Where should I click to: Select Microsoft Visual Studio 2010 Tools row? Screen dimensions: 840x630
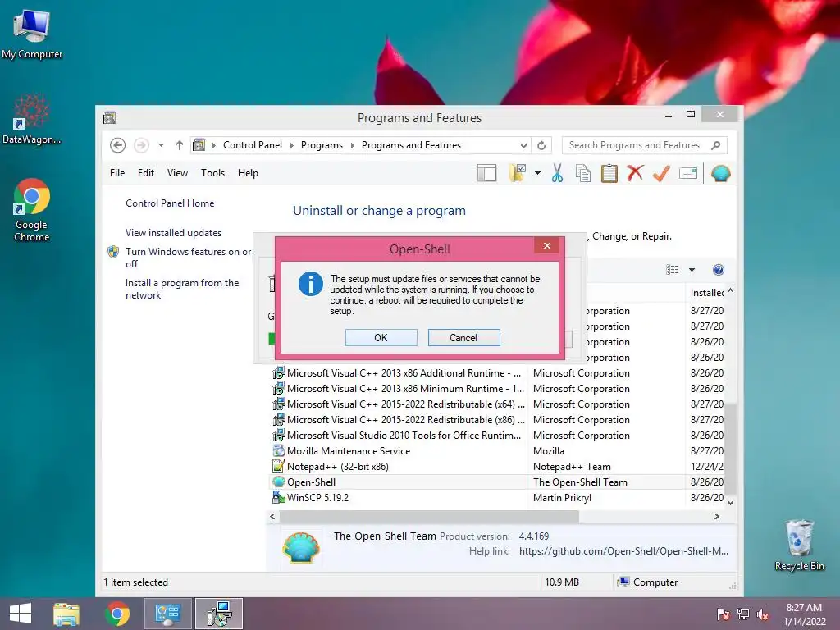(498, 436)
